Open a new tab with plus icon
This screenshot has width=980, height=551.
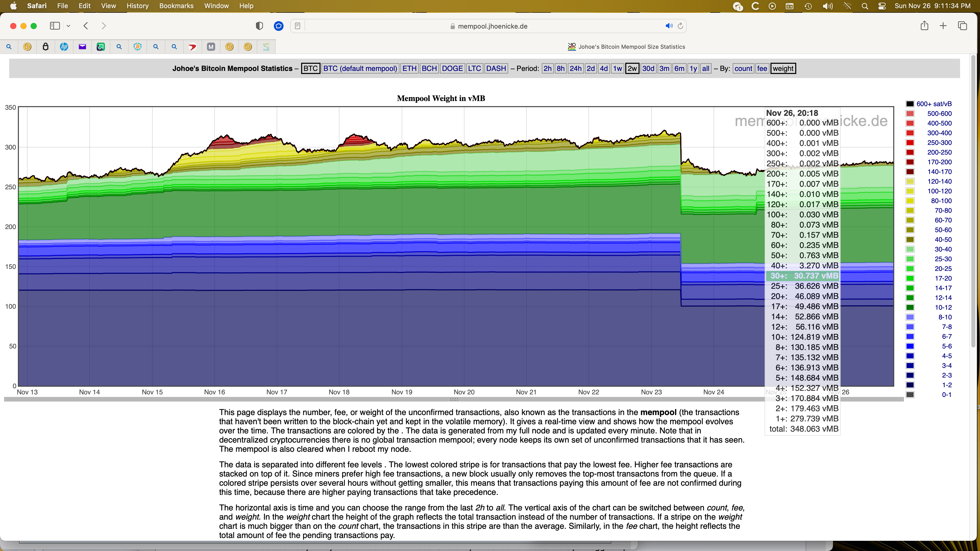click(x=943, y=26)
